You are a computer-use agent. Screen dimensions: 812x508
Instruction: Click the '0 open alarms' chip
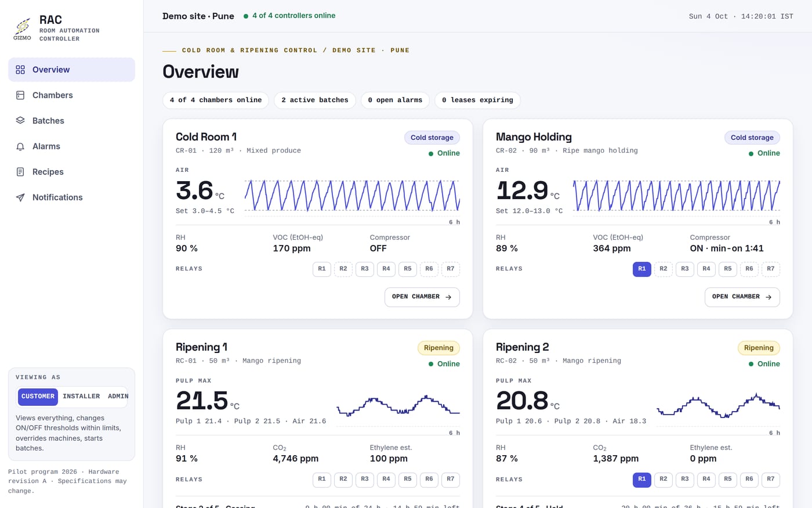pos(396,100)
